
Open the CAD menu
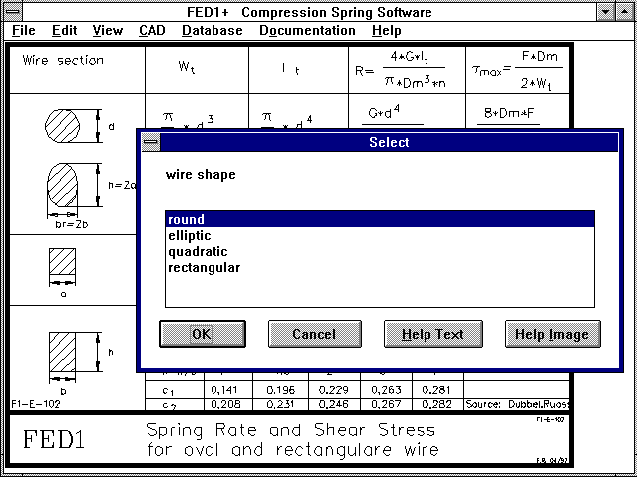click(152, 30)
